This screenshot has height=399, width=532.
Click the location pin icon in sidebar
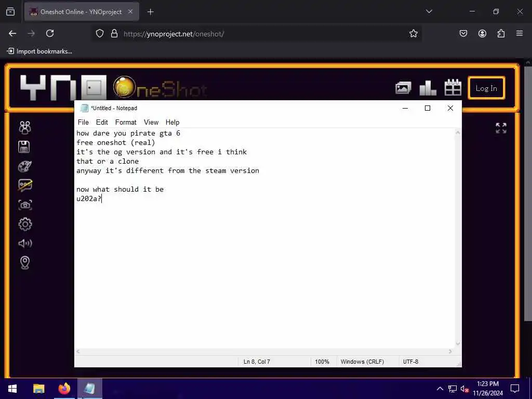[x=25, y=262]
